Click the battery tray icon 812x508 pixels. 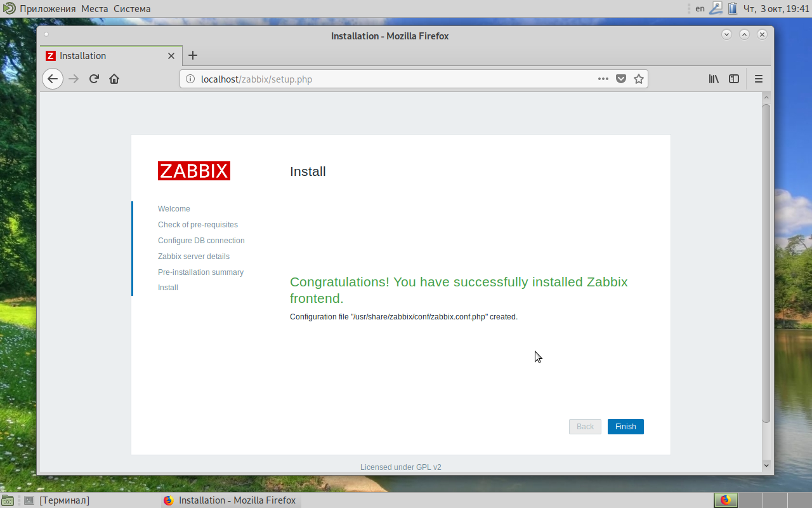(x=733, y=8)
